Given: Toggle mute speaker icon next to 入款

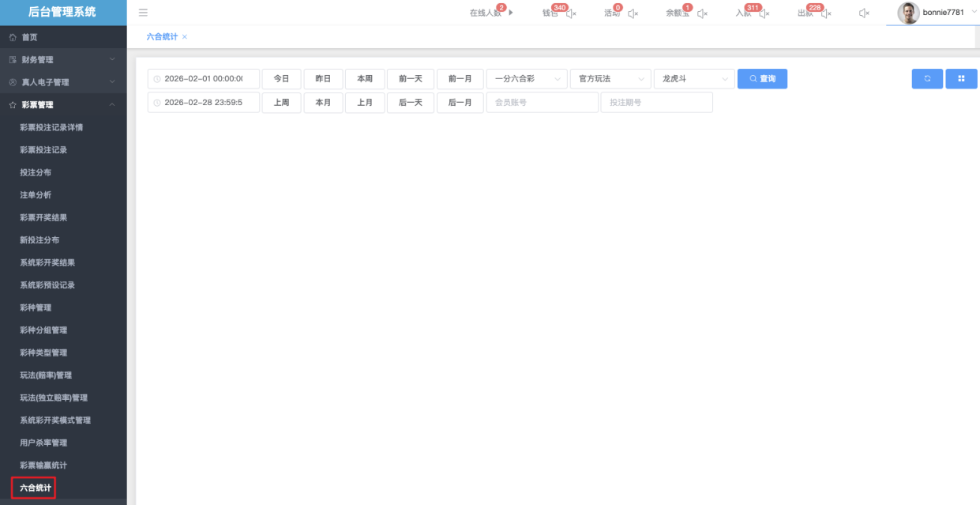Looking at the screenshot, I should pos(764,13).
